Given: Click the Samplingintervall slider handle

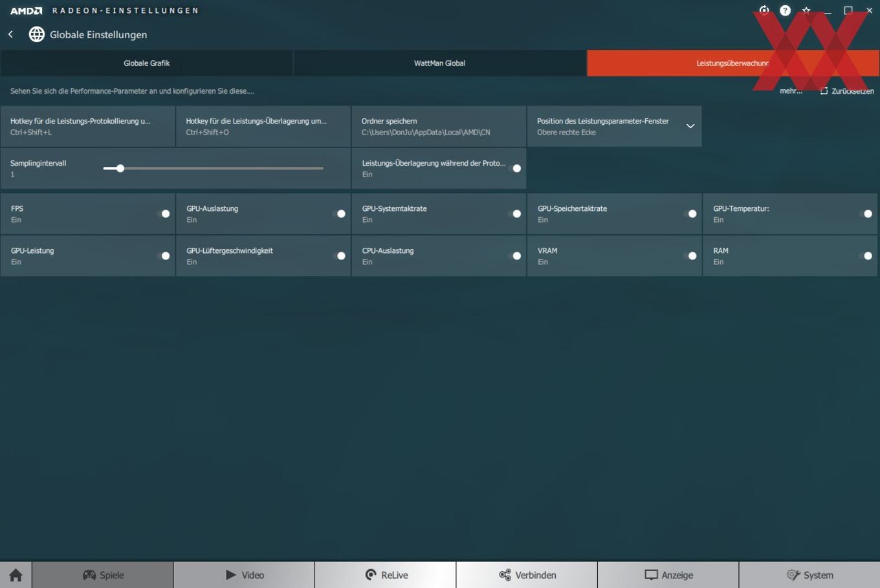Looking at the screenshot, I should (x=120, y=168).
